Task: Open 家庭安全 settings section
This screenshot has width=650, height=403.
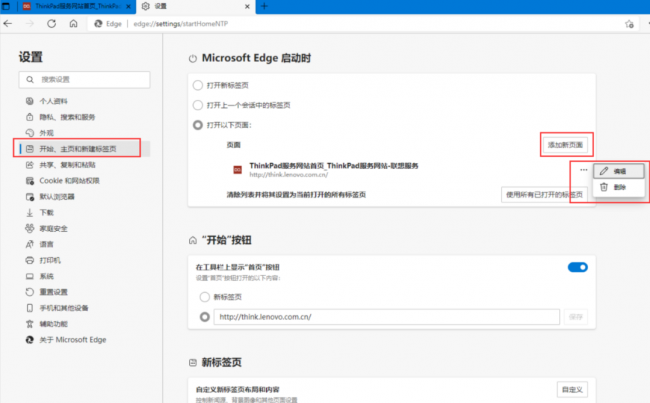Action: click(x=46, y=228)
